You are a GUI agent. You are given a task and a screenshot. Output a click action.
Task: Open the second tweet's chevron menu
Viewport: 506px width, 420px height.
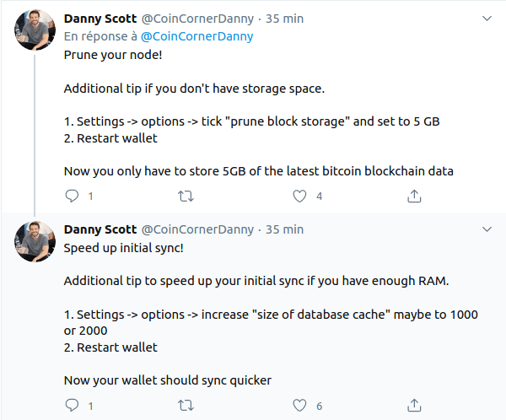pyautogui.click(x=487, y=229)
